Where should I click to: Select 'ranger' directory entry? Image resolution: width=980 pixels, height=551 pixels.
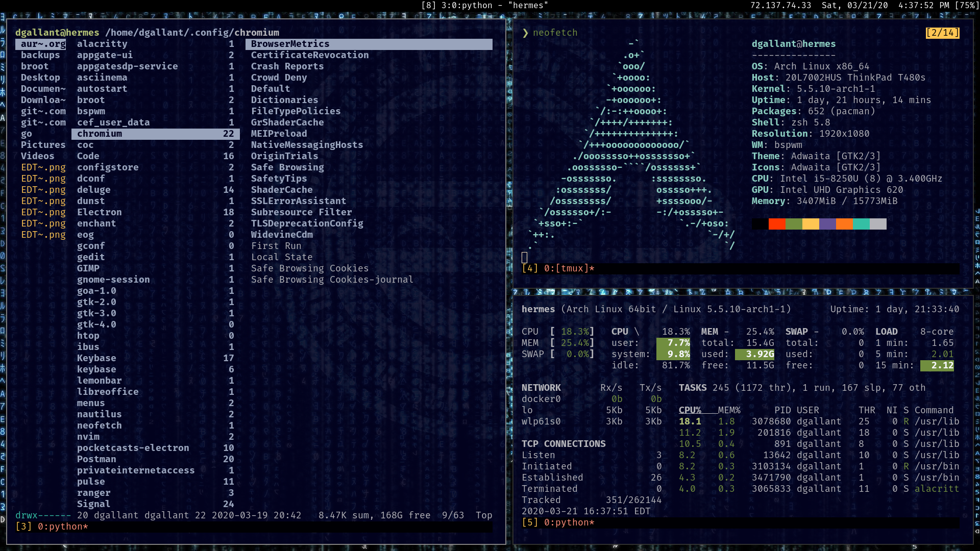pyautogui.click(x=156, y=493)
